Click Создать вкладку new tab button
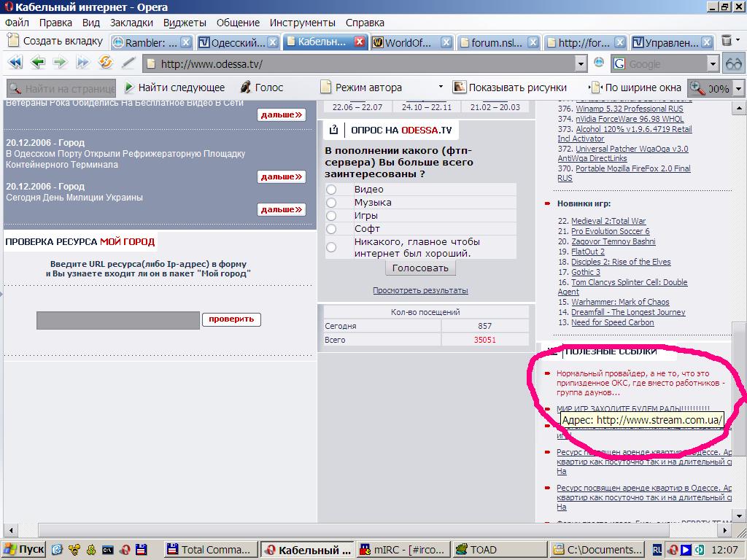 pos(56,41)
